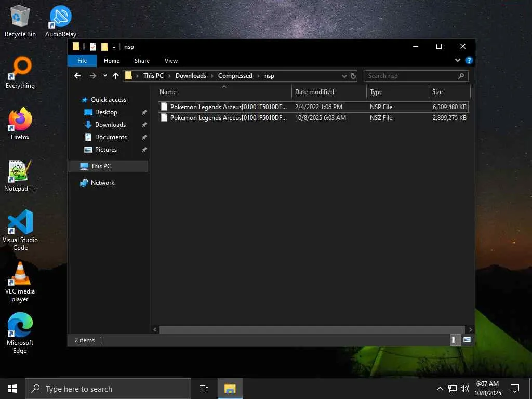Screen dimensions: 532x399
Task: Click the Back navigation arrow
Action: pos(78,76)
